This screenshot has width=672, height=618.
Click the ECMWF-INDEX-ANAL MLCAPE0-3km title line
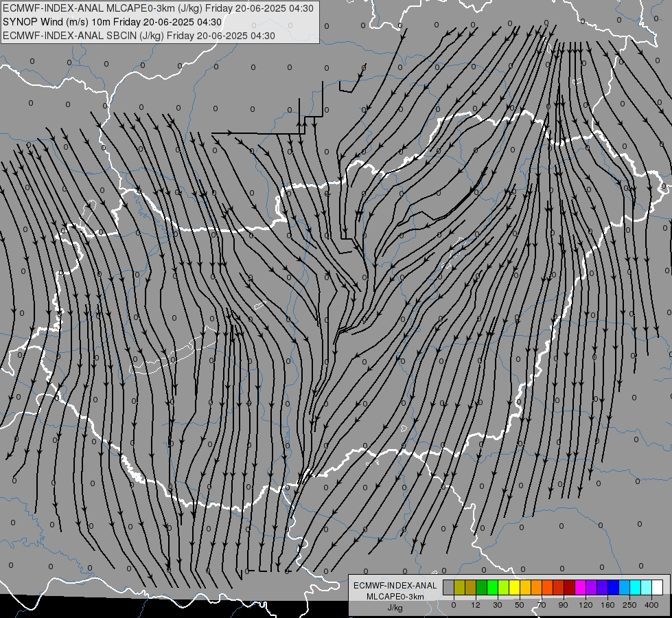(158, 8)
